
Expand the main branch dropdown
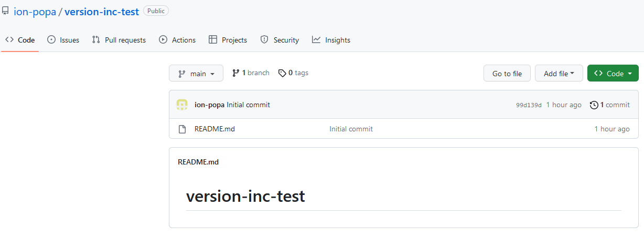click(196, 74)
